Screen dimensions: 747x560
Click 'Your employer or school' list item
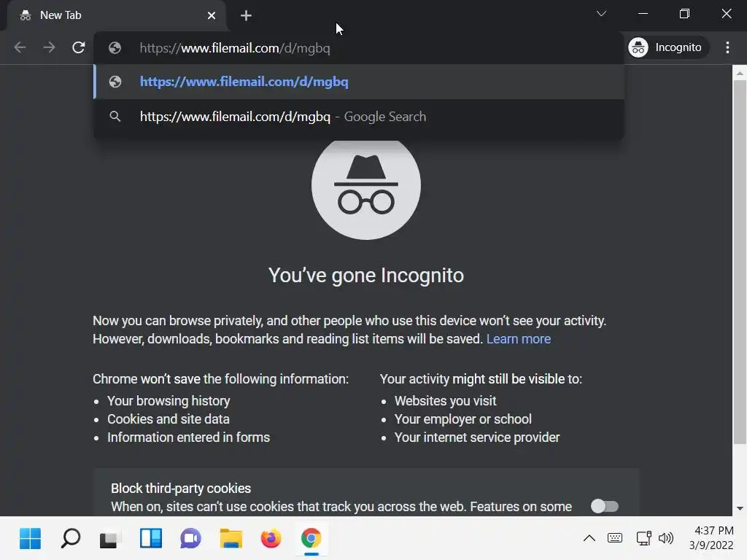(463, 419)
